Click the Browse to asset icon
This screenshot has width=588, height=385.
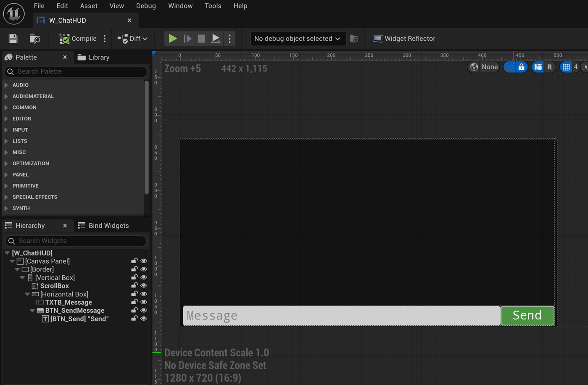coord(35,39)
